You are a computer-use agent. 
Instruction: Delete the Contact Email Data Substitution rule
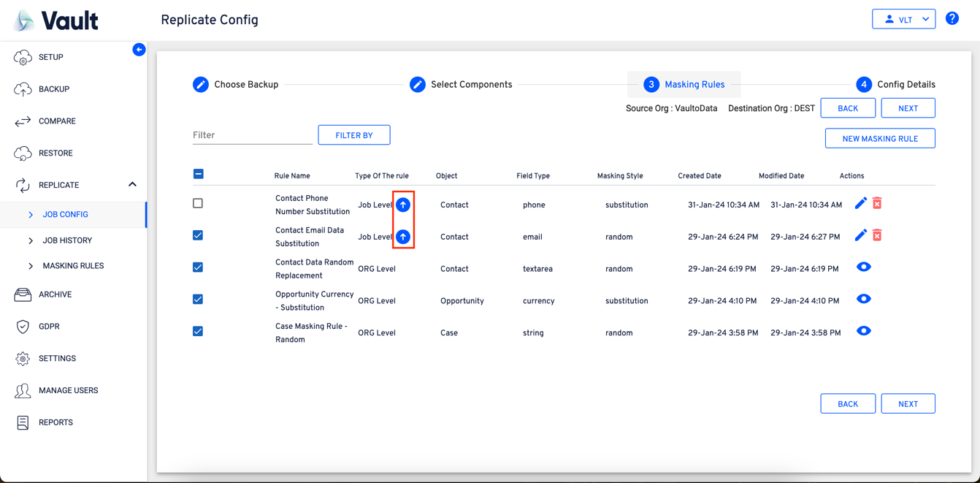(877, 235)
